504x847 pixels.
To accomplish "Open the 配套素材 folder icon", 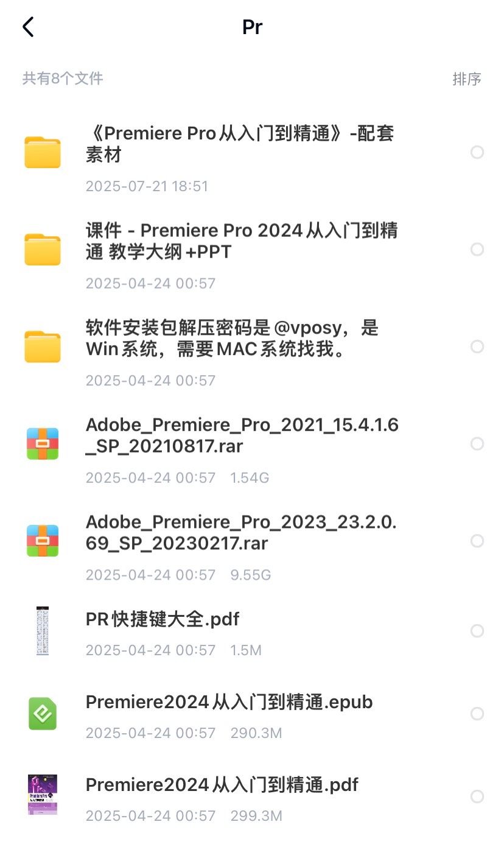I will coord(43,152).
